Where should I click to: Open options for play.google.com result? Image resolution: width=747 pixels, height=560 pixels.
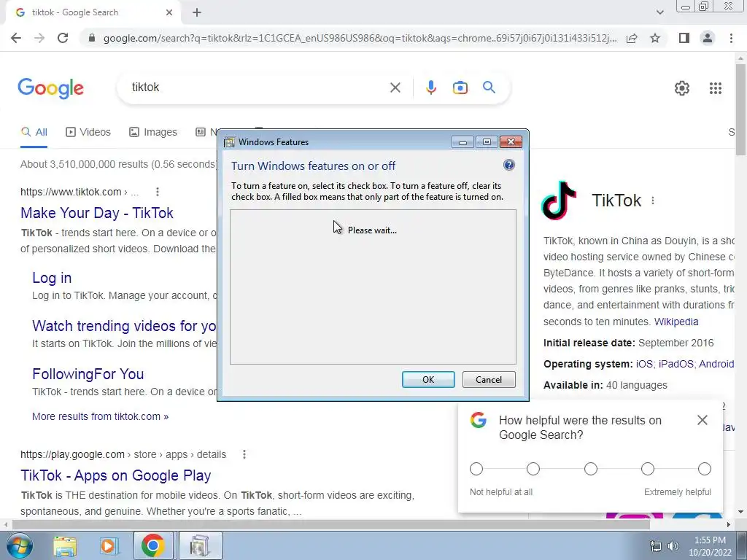[244, 454]
